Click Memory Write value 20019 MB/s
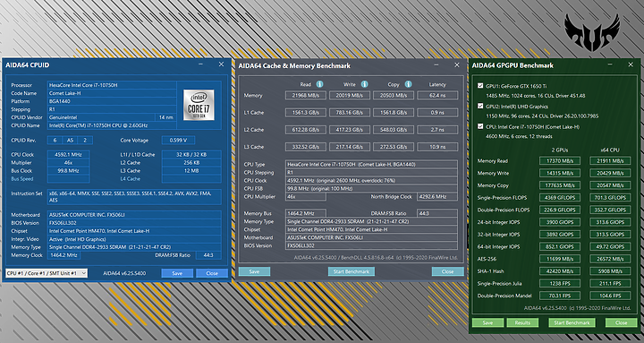Image resolution: width=644 pixels, height=343 pixels. coord(350,96)
